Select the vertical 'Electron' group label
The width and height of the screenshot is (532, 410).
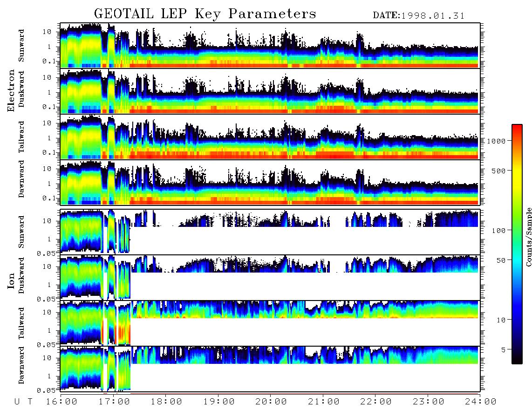pos(11,90)
